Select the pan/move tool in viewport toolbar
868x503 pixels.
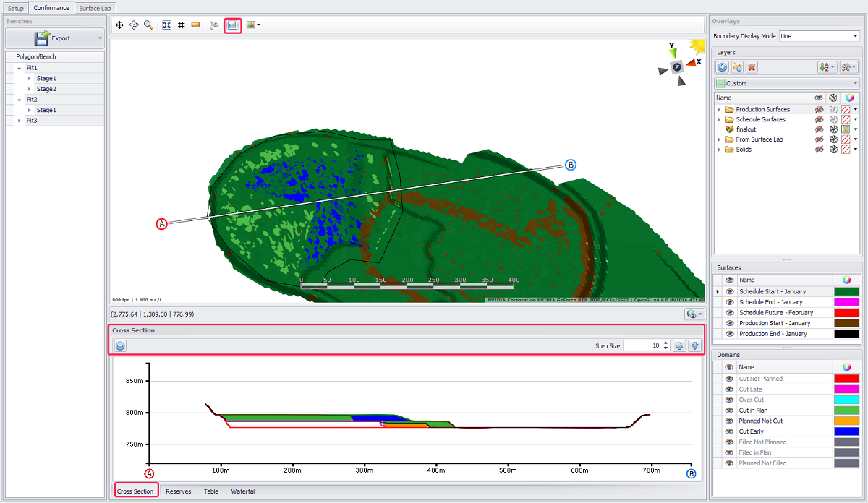[119, 25]
